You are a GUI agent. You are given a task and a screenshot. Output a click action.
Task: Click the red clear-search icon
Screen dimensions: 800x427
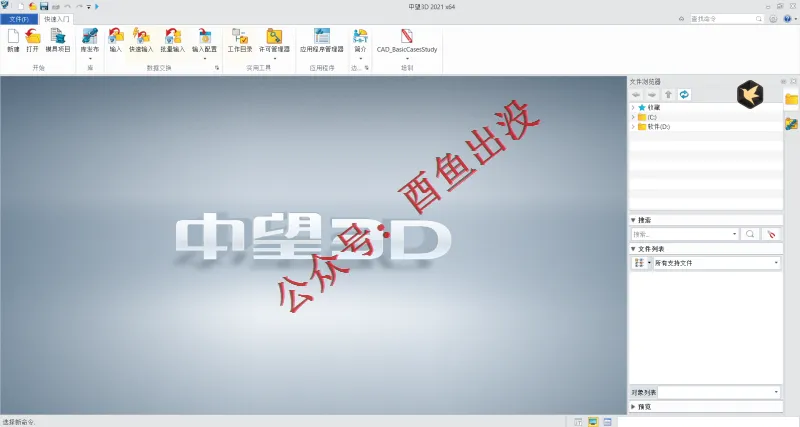(771, 234)
